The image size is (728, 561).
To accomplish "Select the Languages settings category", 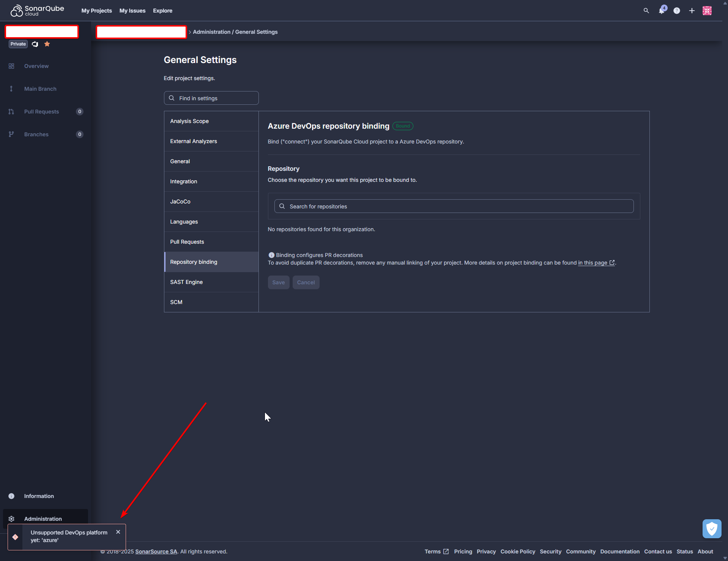I will 211,222.
